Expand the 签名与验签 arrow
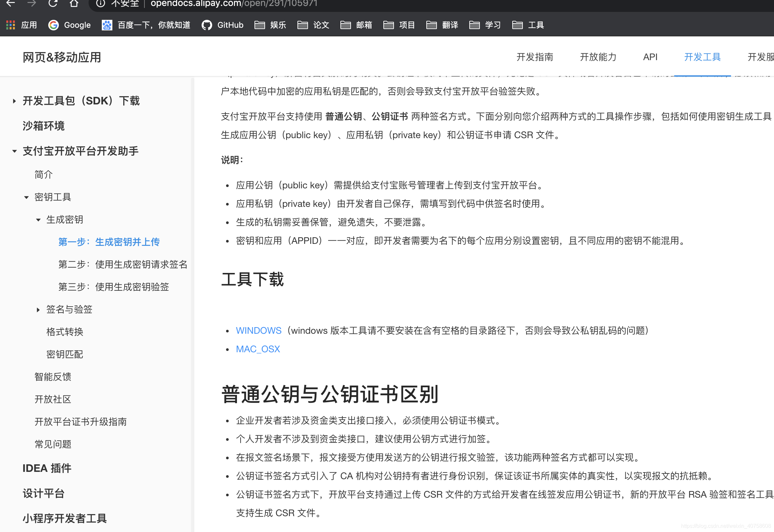The image size is (774, 532). click(38, 310)
